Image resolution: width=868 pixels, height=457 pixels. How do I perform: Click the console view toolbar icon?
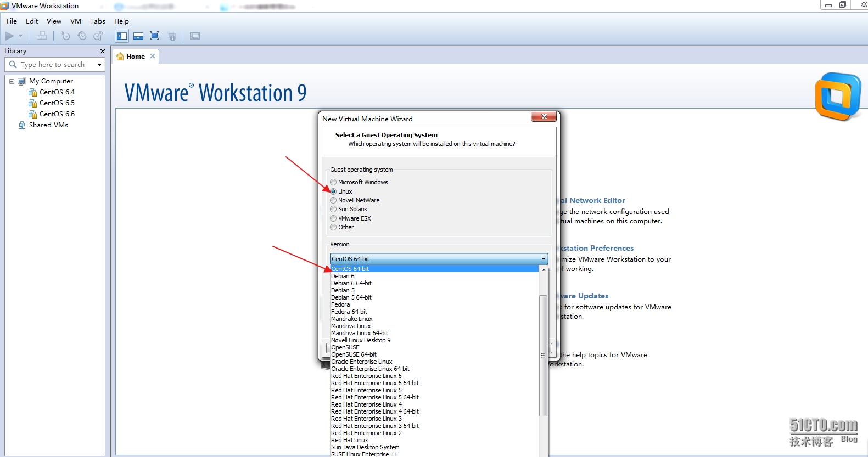click(x=195, y=36)
